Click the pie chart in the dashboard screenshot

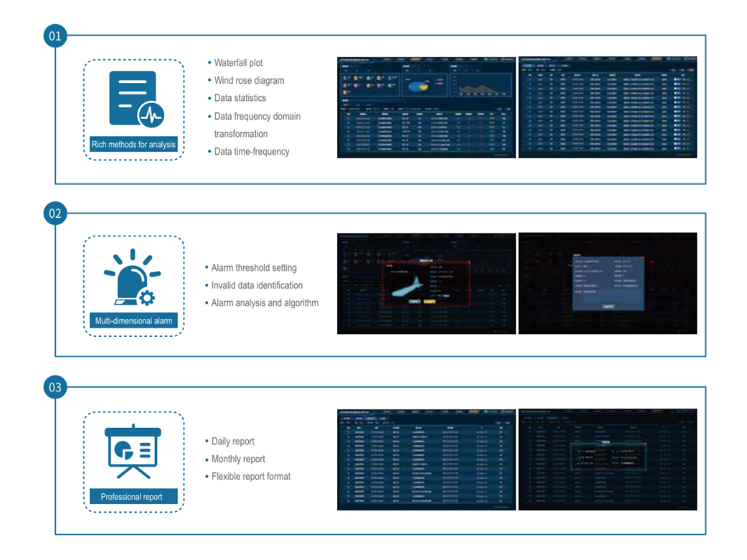(418, 87)
